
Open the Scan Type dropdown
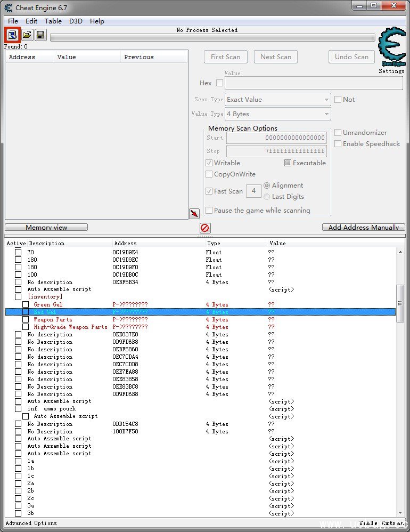pyautogui.click(x=277, y=100)
